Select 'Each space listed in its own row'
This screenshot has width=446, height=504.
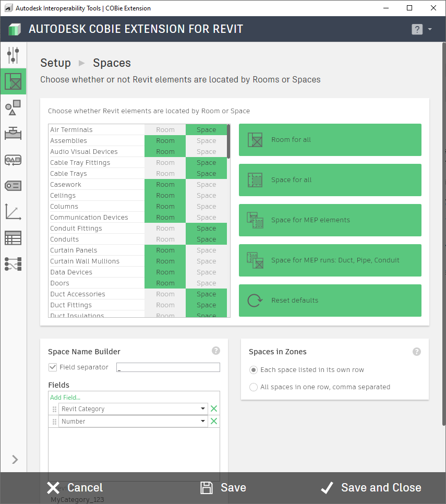pos(254,370)
